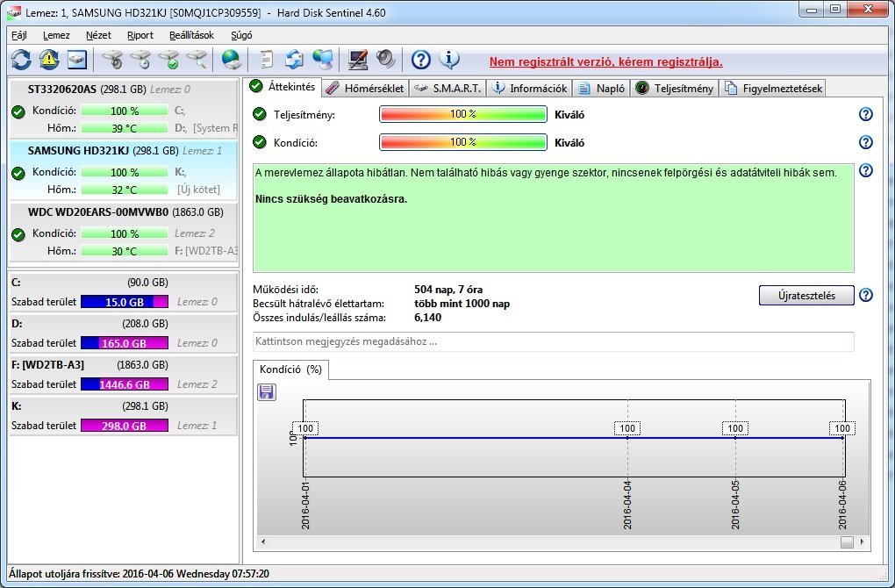
Task: Select the ST3320620AS disk in list
Action: tap(124, 109)
